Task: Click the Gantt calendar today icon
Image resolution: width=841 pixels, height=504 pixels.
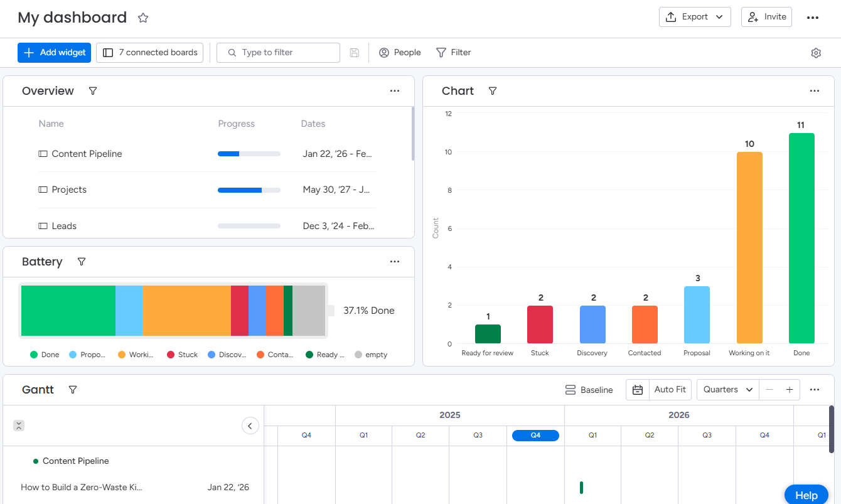Action: 638,390
